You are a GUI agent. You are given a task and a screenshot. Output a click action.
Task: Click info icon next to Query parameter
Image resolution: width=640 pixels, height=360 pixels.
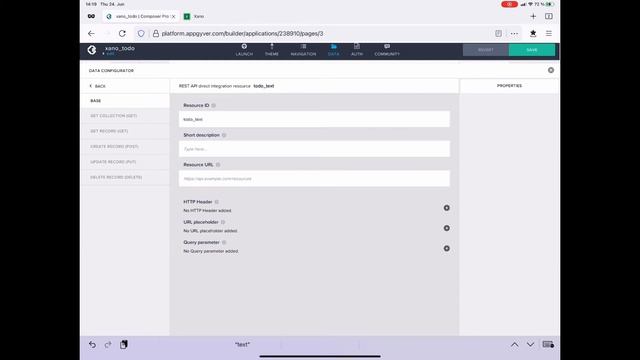[224, 242]
